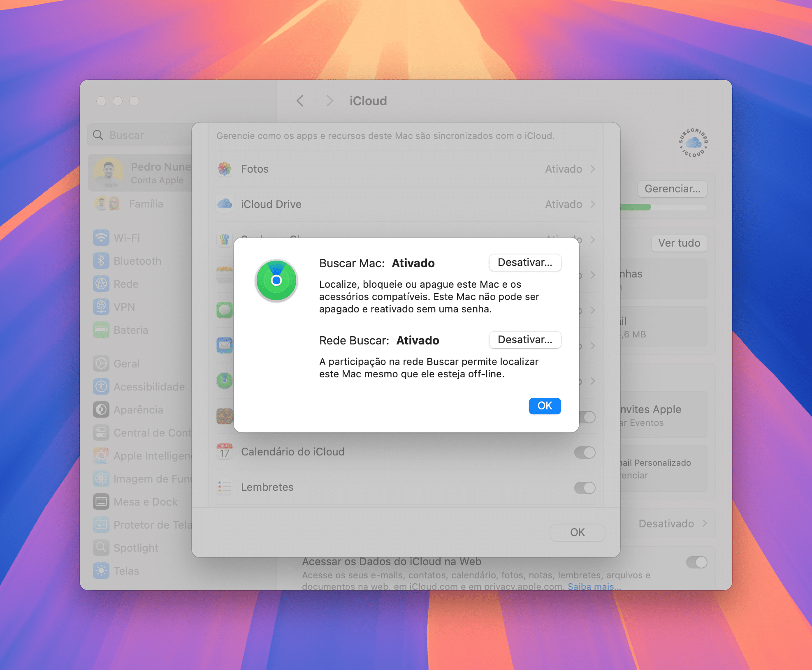Toggle the Calendário do iCloud switch

tap(585, 453)
